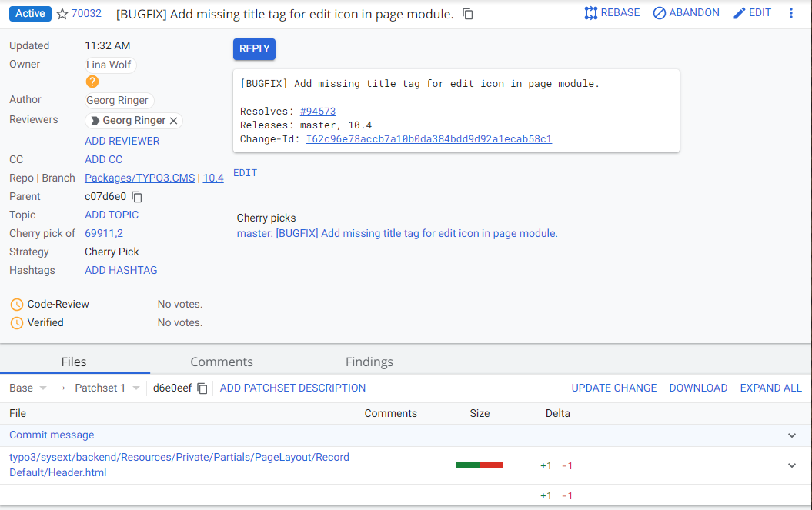This screenshot has width=812, height=510.
Task: Open the pencil Edit mode
Action: click(752, 13)
